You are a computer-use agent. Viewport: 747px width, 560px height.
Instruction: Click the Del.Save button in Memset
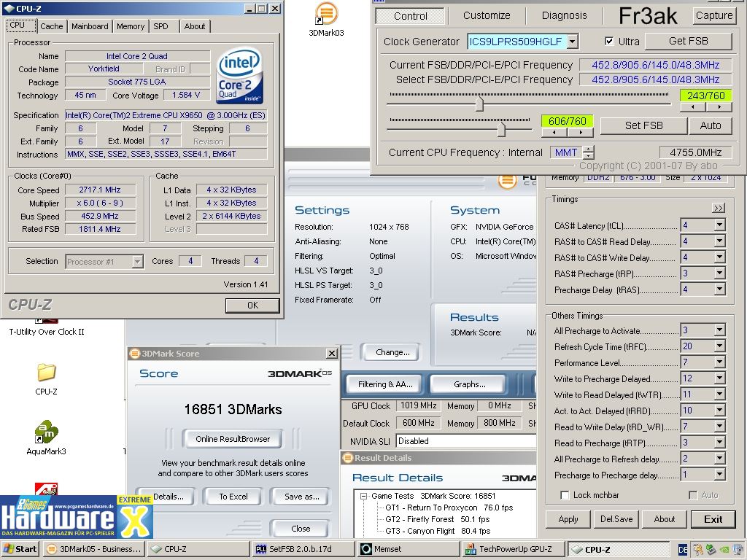[616, 519]
